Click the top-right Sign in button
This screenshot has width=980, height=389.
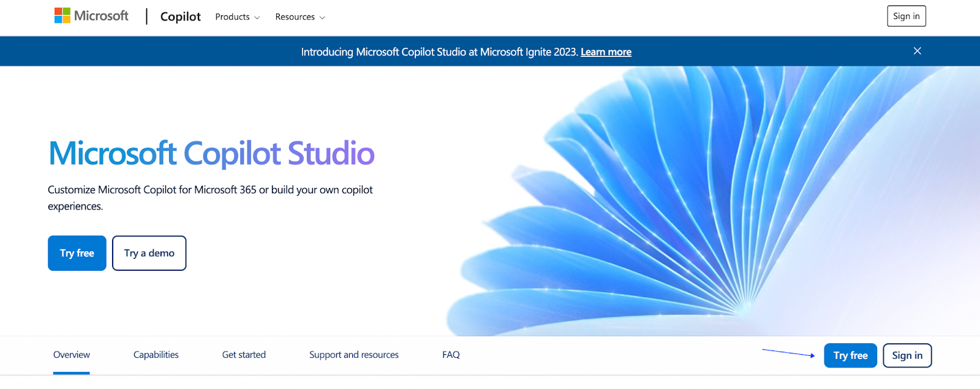[906, 16]
